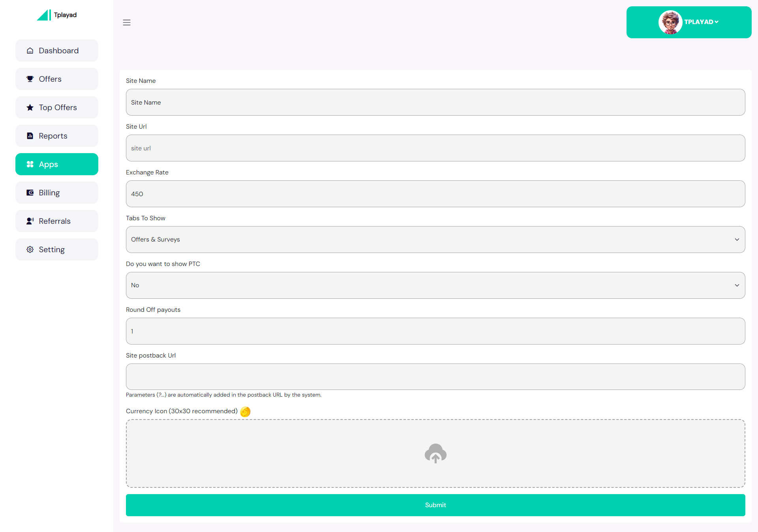Click the Setting gear icon

pyautogui.click(x=30, y=249)
